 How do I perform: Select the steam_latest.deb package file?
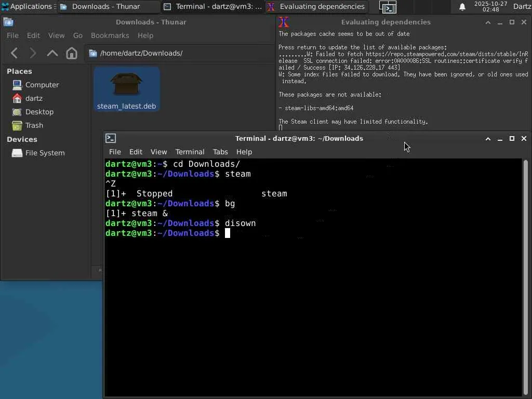coord(127,89)
